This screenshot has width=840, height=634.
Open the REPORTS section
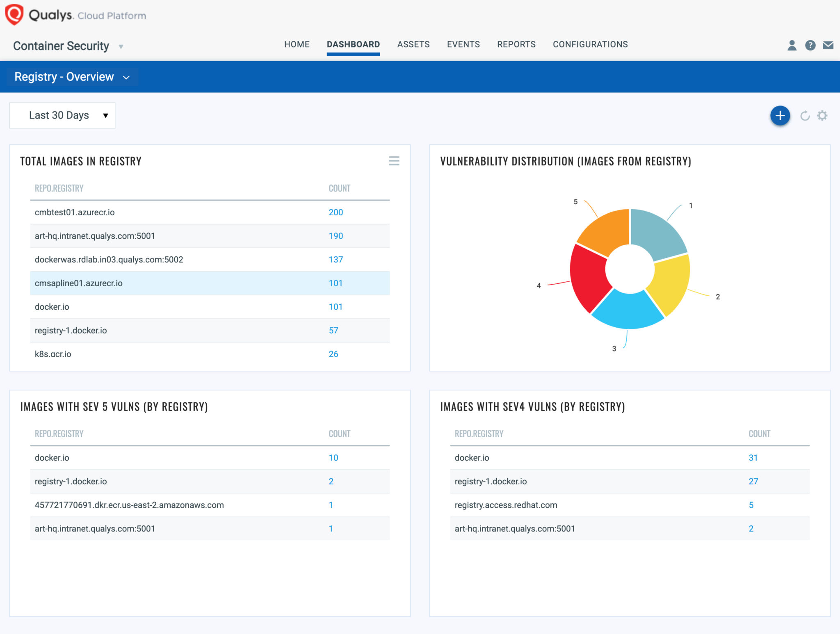tap(516, 44)
